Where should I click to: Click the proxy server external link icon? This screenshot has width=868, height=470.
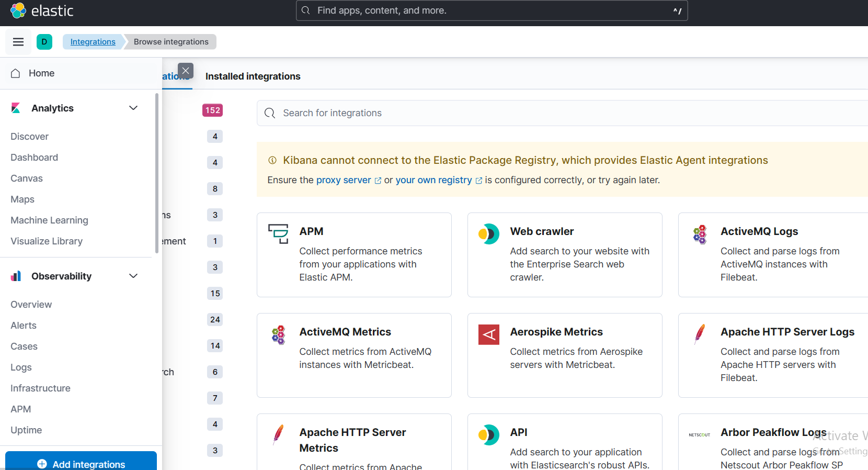click(378, 181)
